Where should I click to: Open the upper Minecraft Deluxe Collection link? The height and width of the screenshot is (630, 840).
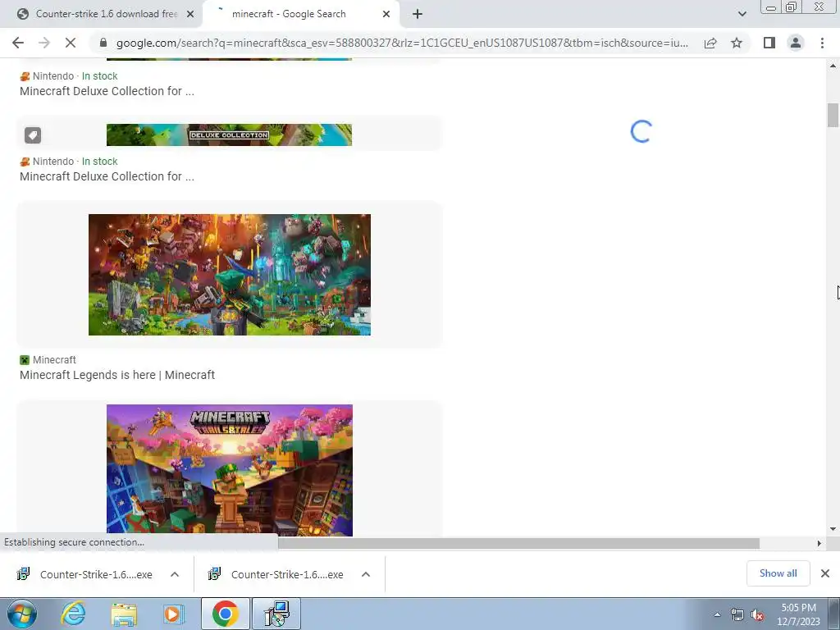(107, 91)
